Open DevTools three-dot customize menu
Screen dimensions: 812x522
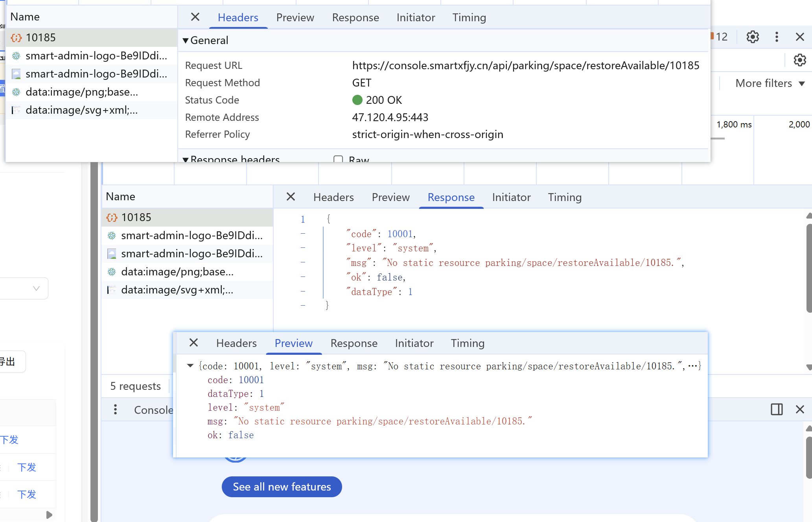tap(777, 37)
